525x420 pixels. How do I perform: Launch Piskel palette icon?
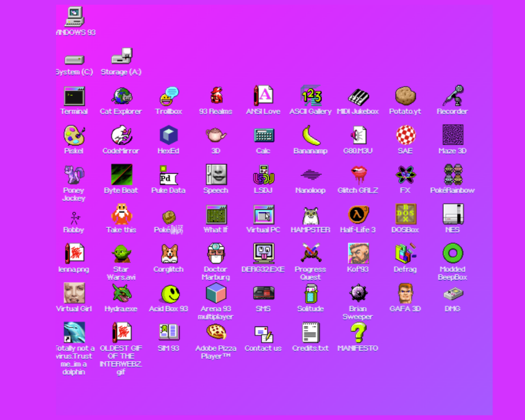click(x=74, y=135)
